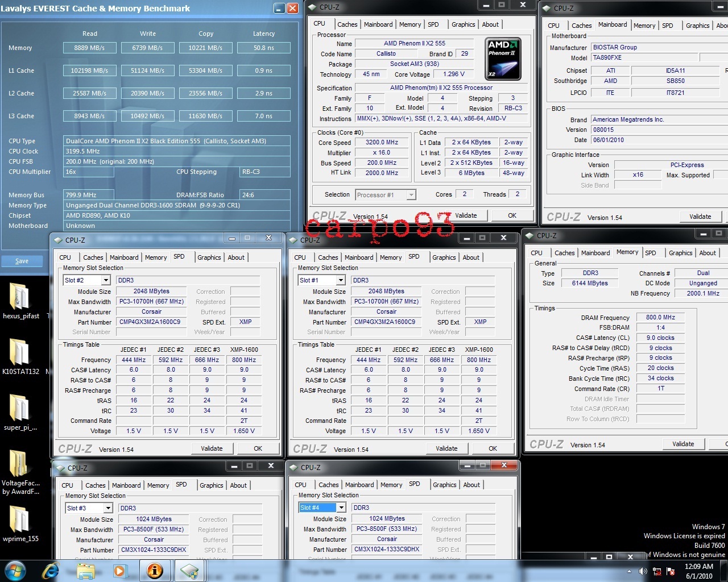Click Validate in the BIOSTAR mainboard window
Image resolution: width=728 pixels, height=582 pixels.
tap(700, 217)
